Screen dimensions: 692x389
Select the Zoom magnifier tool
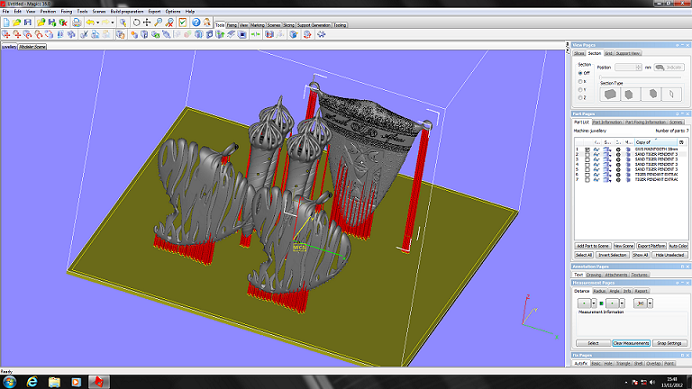tap(158, 23)
